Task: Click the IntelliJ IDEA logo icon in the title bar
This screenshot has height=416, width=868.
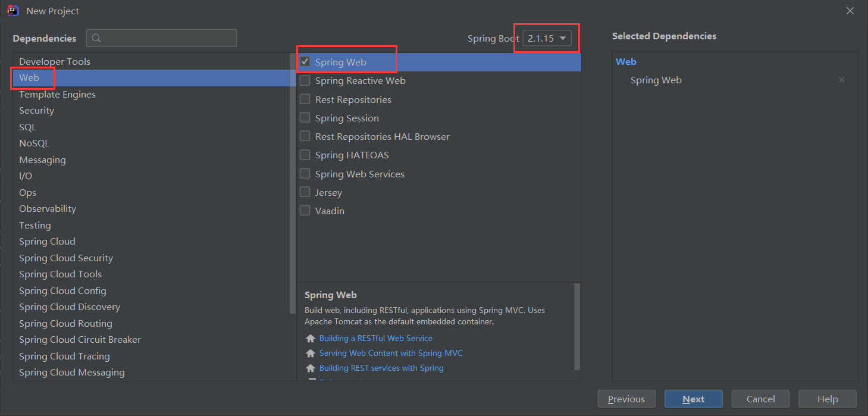Action: [12, 11]
